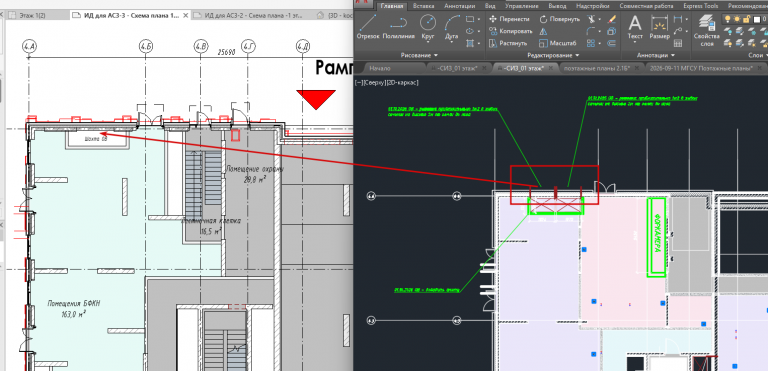Click the linear dimension icon
This screenshot has width=768, height=371.
click(678, 19)
